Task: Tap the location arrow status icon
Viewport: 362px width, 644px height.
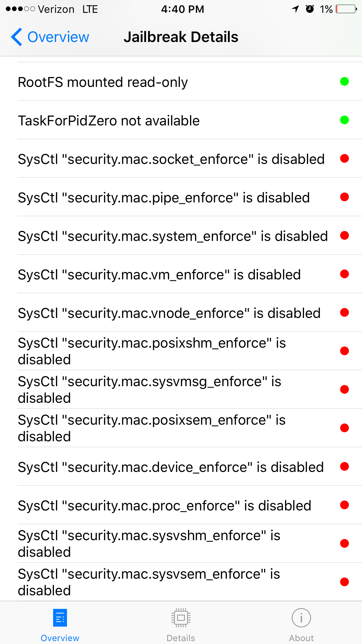Action: (x=295, y=9)
